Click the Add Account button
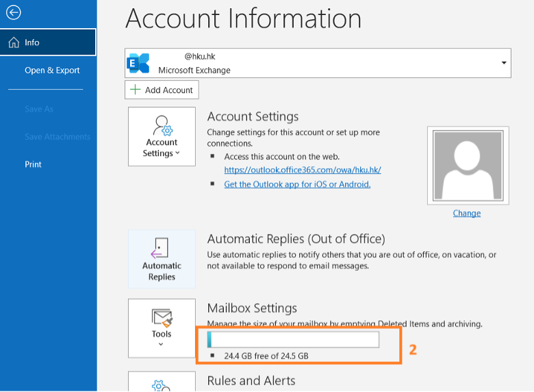The image size is (534, 392). [x=162, y=90]
